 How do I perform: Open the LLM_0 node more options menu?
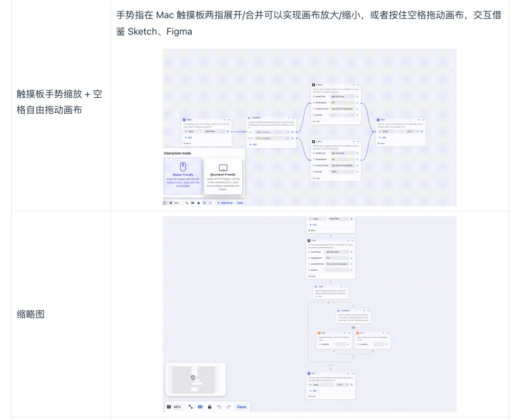[x=358, y=85]
